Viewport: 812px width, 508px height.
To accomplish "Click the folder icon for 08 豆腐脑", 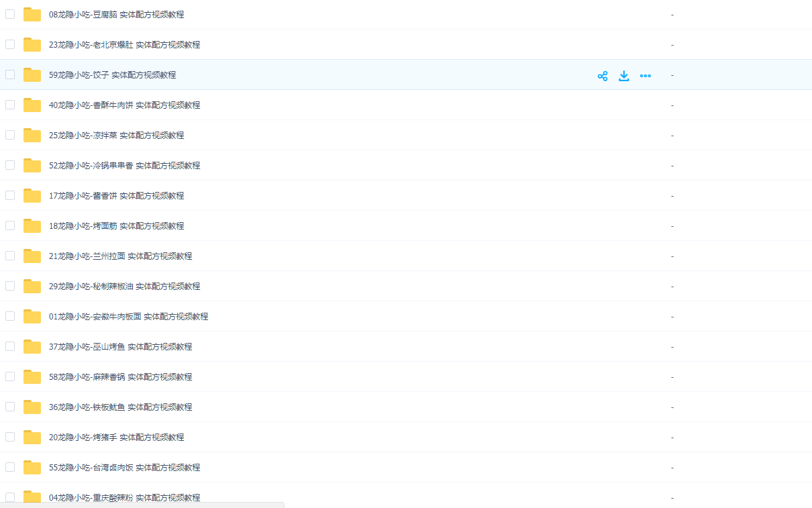I will (32, 15).
